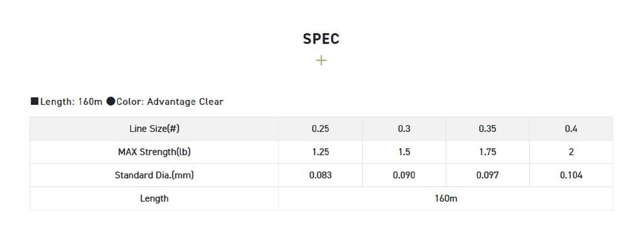Screen dimensions: 644x228
Task: Click the "Length" row header in table
Action: click(154, 198)
